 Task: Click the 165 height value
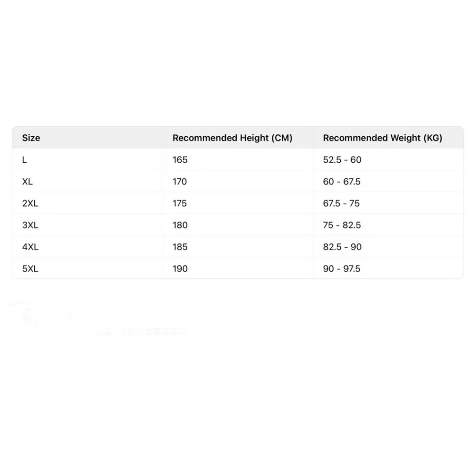(180, 160)
